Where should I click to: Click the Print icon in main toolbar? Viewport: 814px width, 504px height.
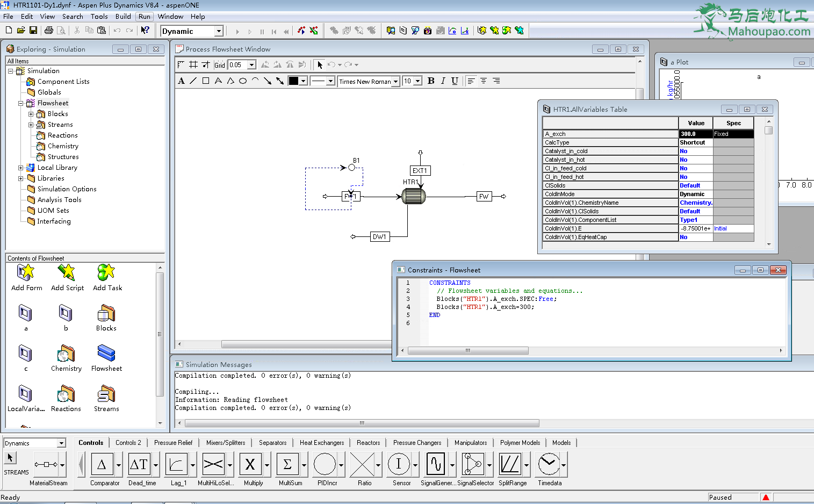point(49,31)
